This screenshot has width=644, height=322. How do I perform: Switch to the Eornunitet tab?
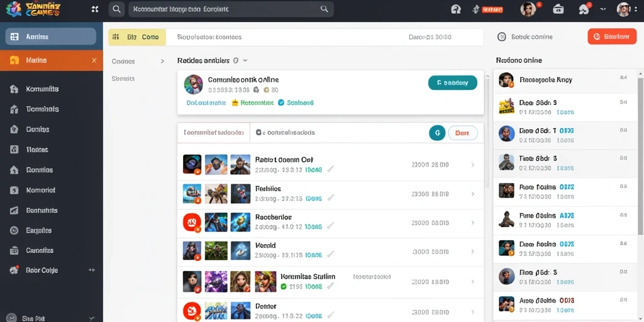point(214,133)
